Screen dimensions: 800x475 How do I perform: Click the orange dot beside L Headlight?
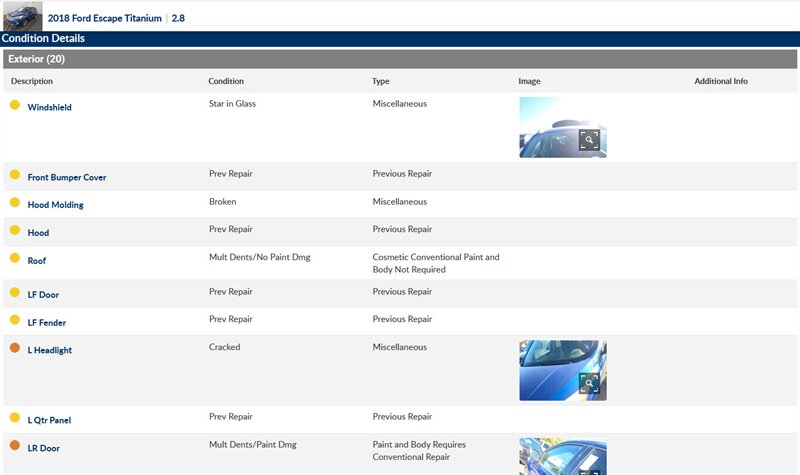coord(15,348)
